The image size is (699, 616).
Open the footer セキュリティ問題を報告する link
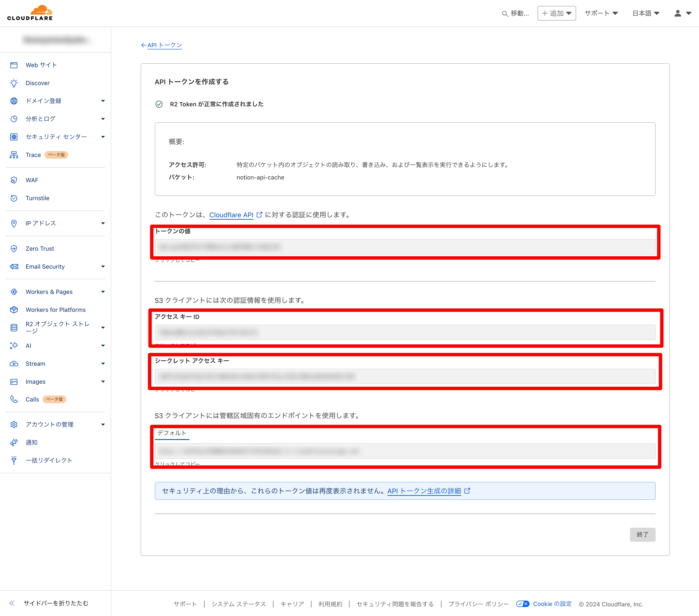click(x=395, y=604)
